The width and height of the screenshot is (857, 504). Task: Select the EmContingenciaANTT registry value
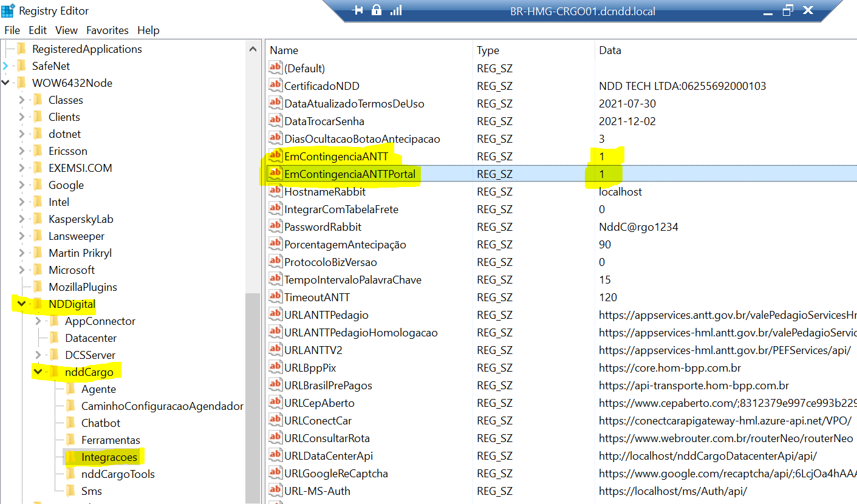336,157
